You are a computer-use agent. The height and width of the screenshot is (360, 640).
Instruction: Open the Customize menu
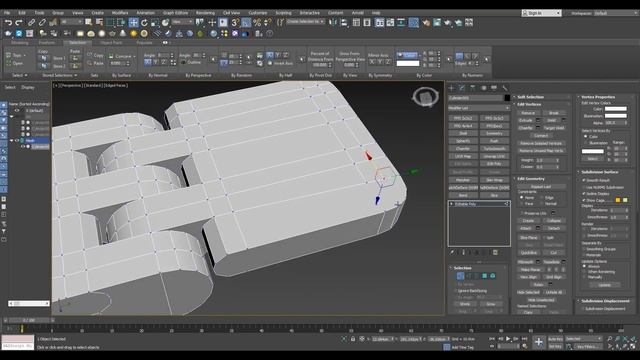258,13
